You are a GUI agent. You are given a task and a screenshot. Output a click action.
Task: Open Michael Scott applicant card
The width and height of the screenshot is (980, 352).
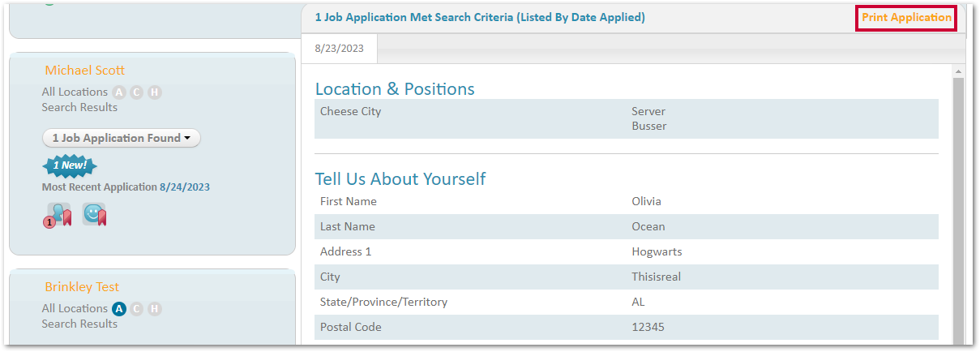85,71
